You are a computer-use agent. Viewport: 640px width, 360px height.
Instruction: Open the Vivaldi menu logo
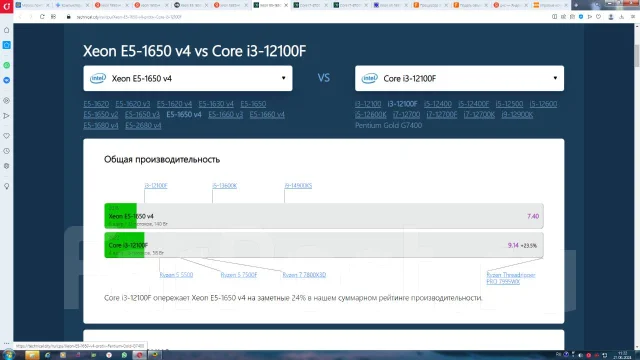tap(7, 6)
